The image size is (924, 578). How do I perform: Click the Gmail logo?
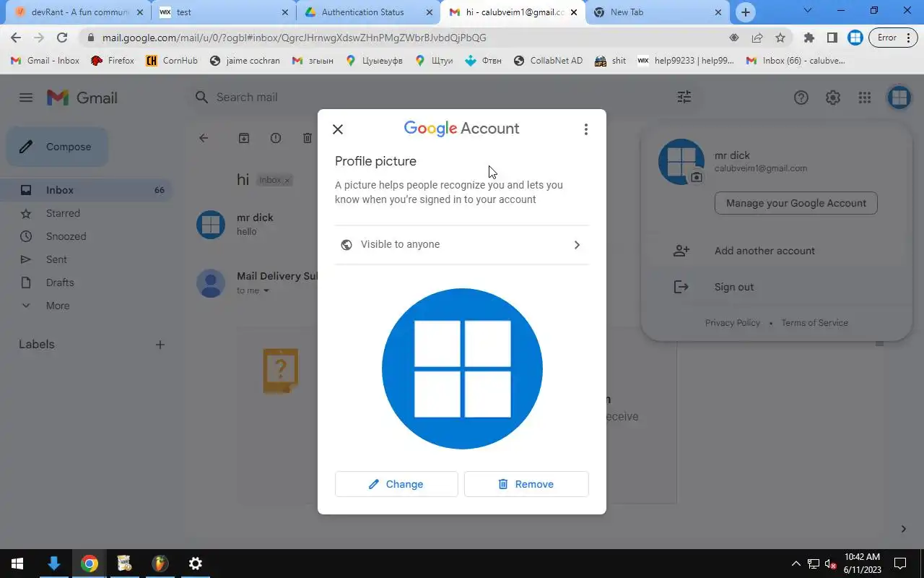point(82,98)
